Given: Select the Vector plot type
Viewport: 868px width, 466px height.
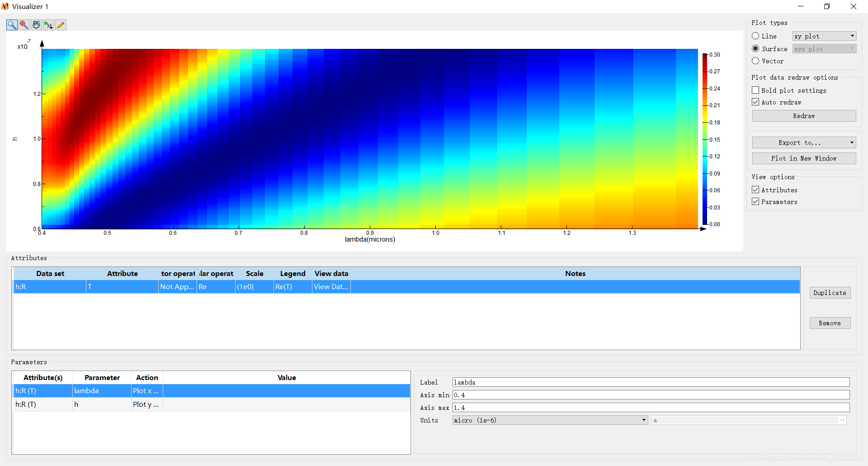Looking at the screenshot, I should (x=756, y=61).
